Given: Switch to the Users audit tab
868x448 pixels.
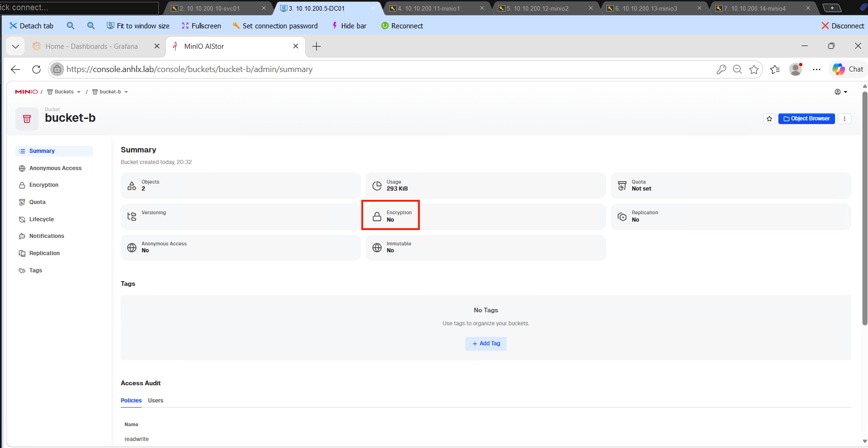Looking at the screenshot, I should [156, 401].
